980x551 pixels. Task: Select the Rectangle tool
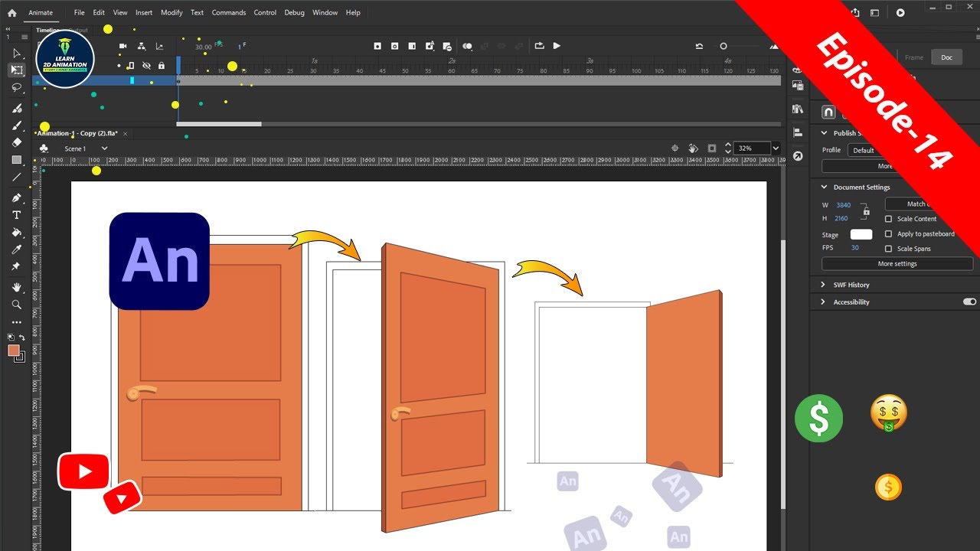[16, 160]
